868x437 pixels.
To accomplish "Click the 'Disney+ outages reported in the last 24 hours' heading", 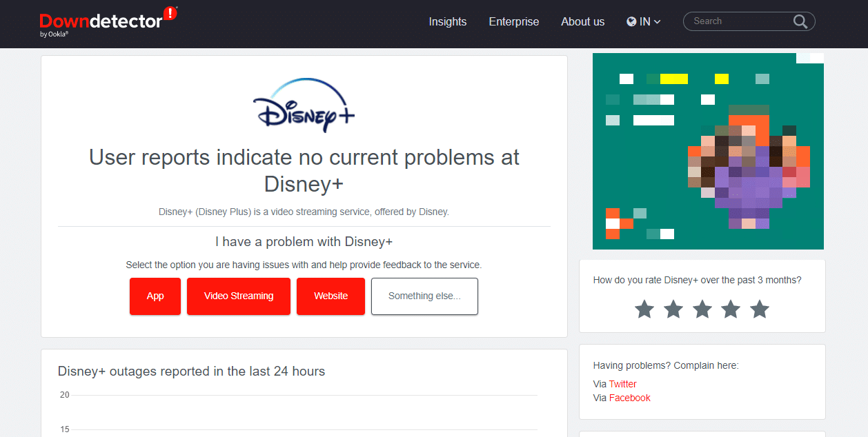I will pyautogui.click(x=191, y=372).
